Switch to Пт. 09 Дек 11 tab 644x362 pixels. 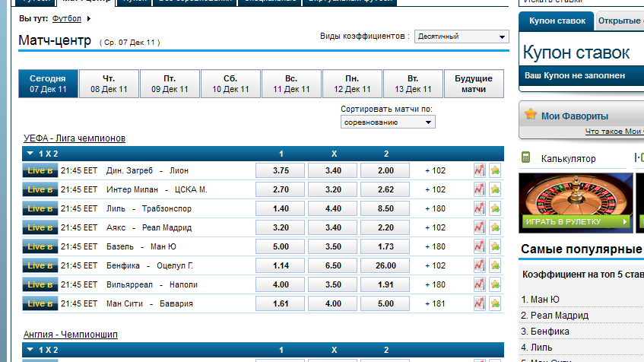pos(170,84)
